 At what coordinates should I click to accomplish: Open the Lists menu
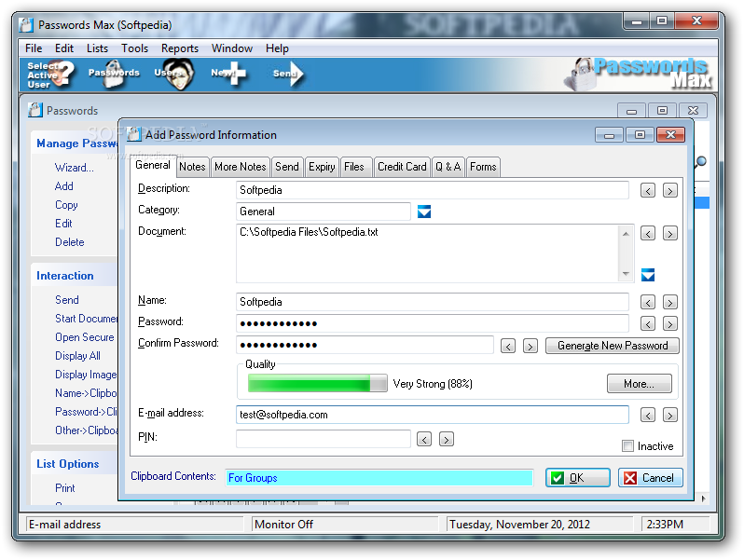[97, 48]
